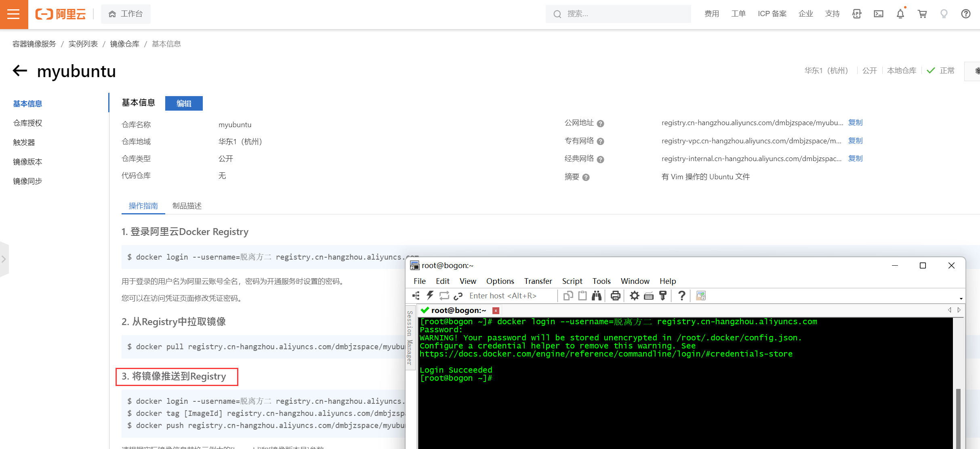Image resolution: width=980 pixels, height=449 pixels.
Task: Click the Print toolbar icon
Action: 615,296
